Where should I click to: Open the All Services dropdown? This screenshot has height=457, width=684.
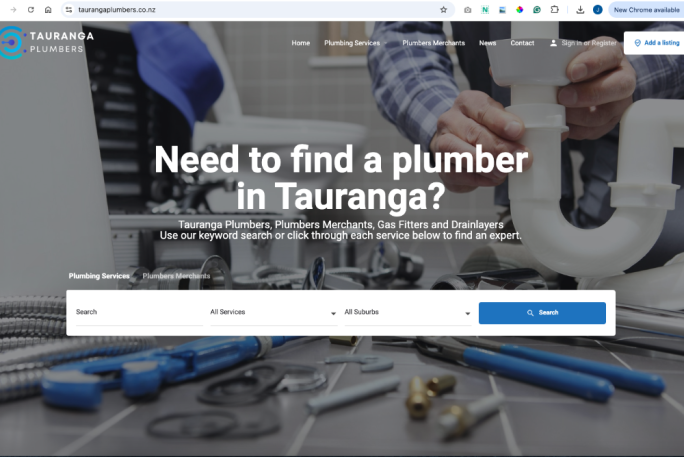pyautogui.click(x=274, y=312)
